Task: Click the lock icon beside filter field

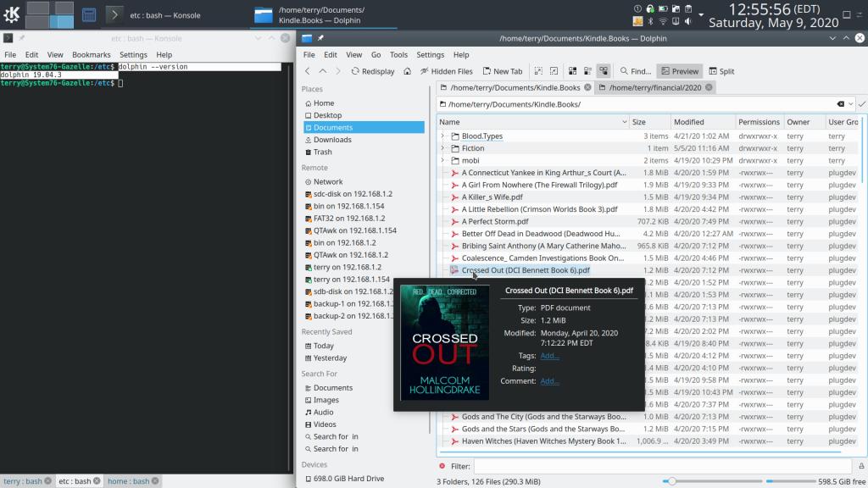Action: coord(860,466)
